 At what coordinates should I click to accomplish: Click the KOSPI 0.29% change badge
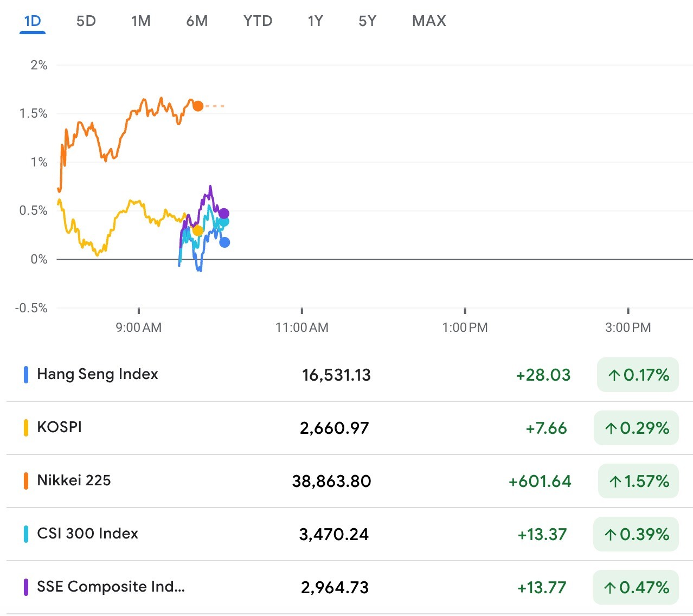(x=636, y=428)
